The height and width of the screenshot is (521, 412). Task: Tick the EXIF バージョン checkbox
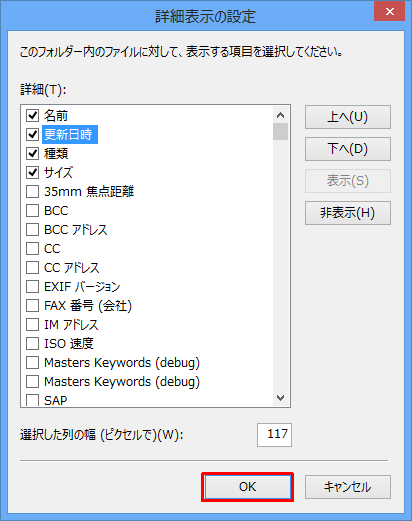32,287
